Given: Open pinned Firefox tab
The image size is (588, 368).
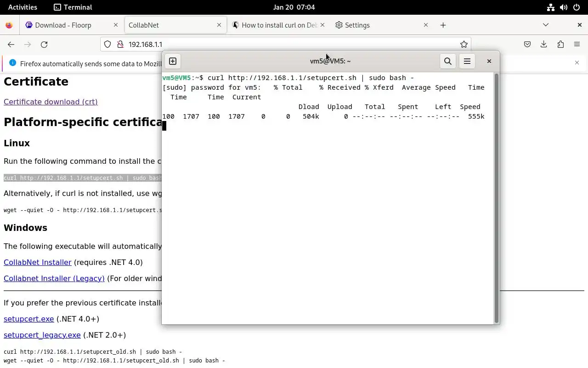Looking at the screenshot, I should click(9, 25).
